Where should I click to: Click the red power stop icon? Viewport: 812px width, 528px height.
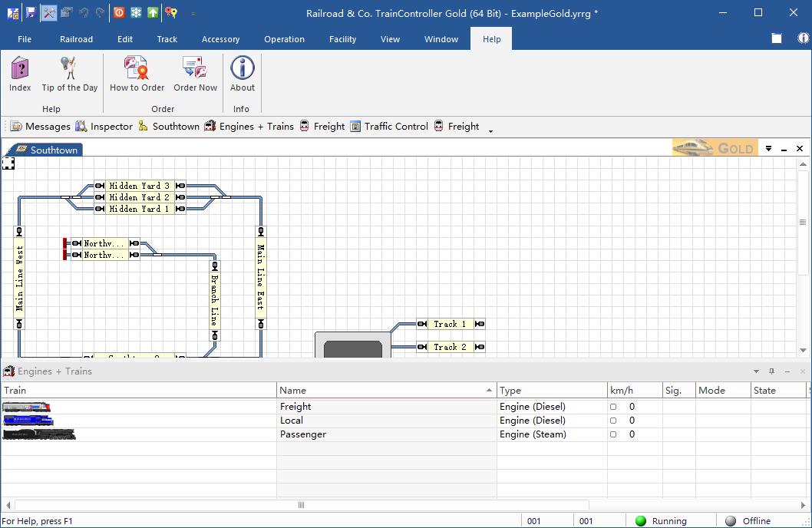click(x=119, y=12)
